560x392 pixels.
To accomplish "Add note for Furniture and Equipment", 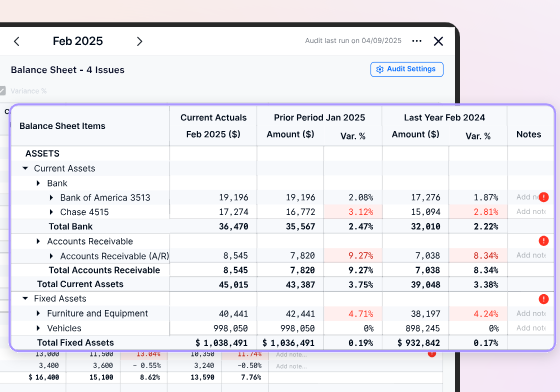I will (531, 313).
